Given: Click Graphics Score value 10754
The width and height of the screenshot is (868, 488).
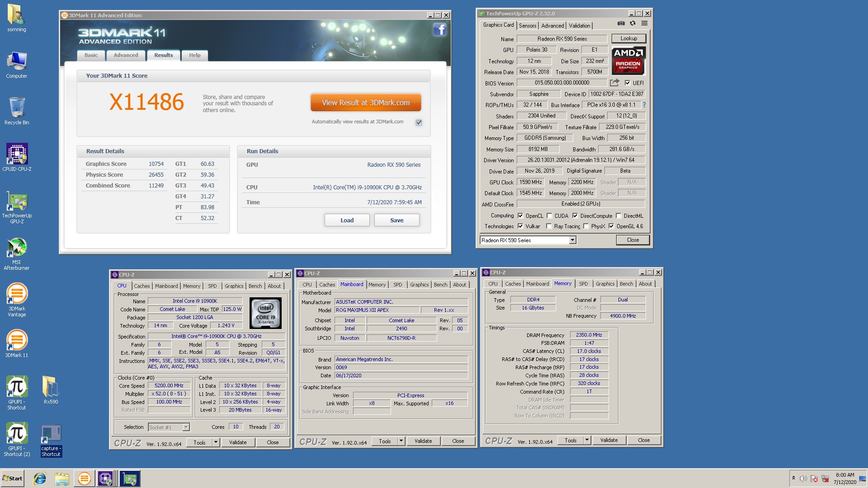Looking at the screenshot, I should coord(156,164).
